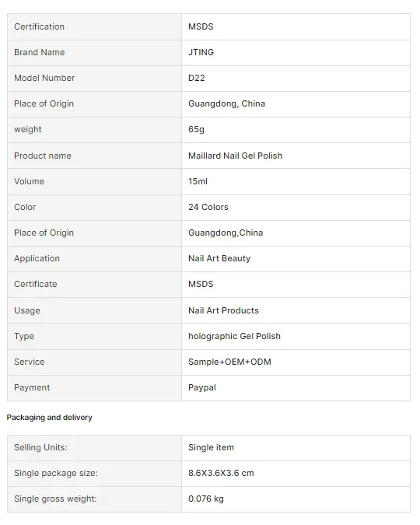Click the Brand Name label cell
The image size is (420, 525).
[x=94, y=53]
